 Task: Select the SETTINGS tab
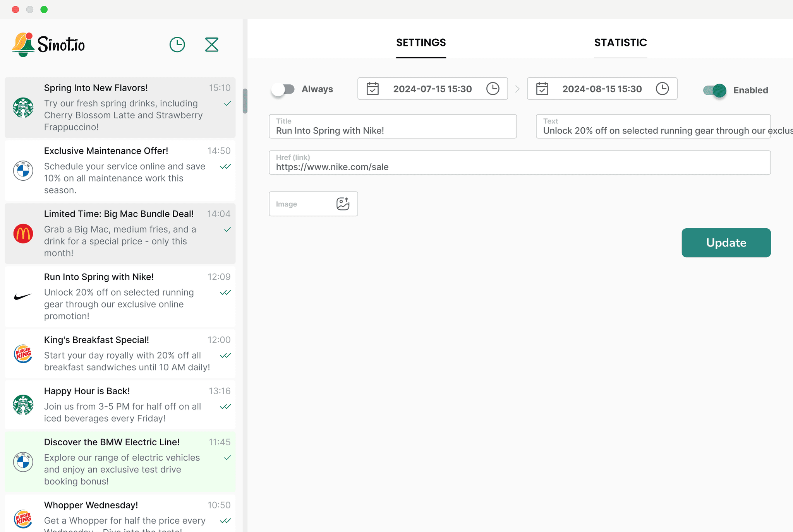pos(421,43)
